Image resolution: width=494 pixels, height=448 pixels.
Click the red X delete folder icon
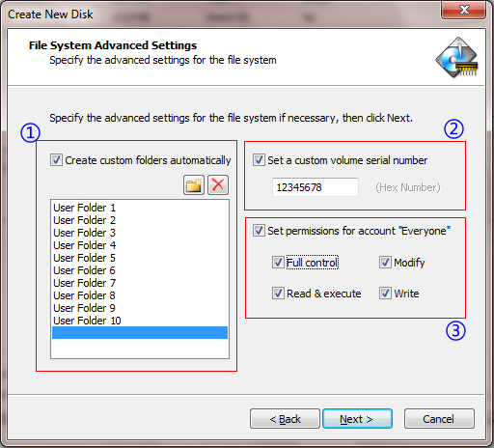tap(218, 185)
